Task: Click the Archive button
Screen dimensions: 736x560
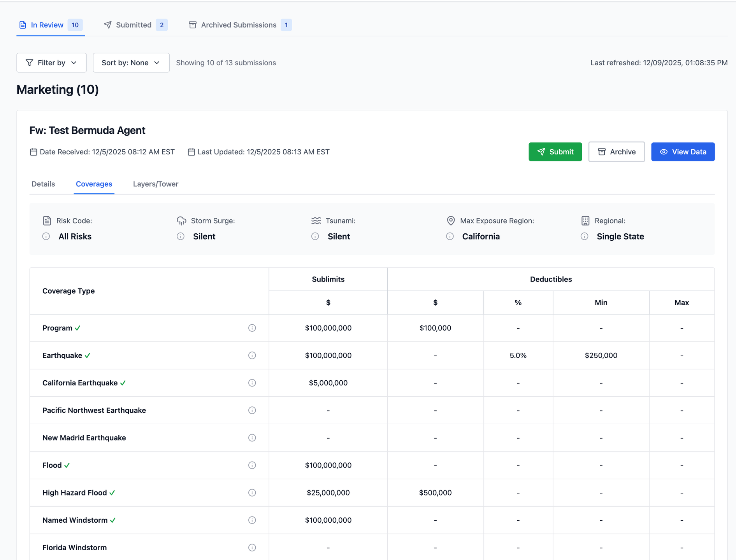Action: pos(617,152)
